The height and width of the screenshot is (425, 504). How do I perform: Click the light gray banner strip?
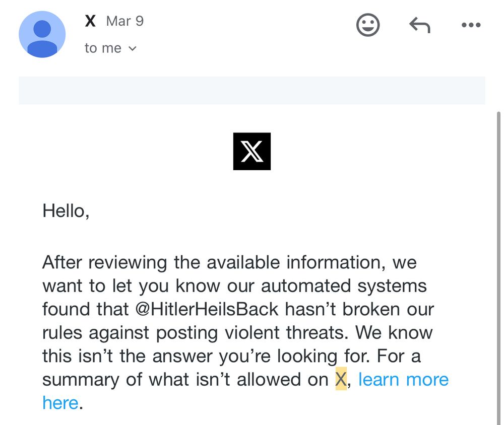[252, 91]
